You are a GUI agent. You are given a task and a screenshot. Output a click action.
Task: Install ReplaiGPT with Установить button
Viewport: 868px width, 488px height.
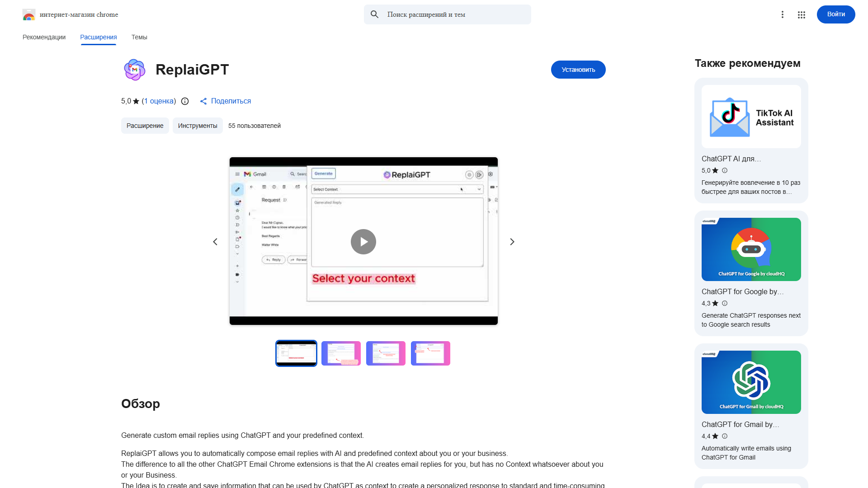click(x=578, y=70)
